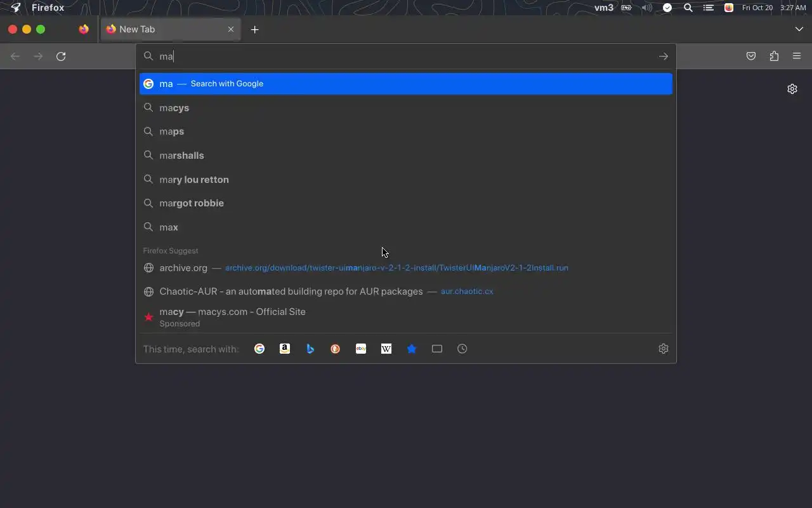The width and height of the screenshot is (812, 508).
Task: Click the Back navigation arrow
Action: (x=15, y=57)
